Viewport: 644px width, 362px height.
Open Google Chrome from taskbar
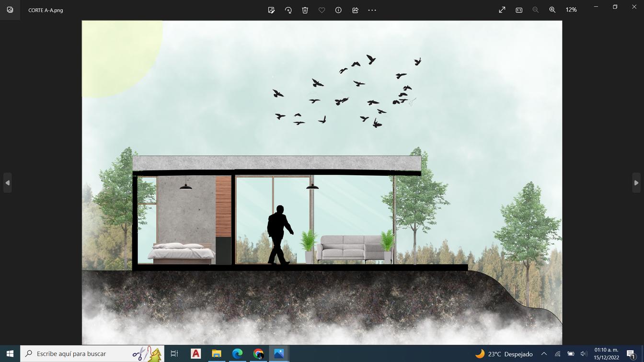[x=258, y=353]
